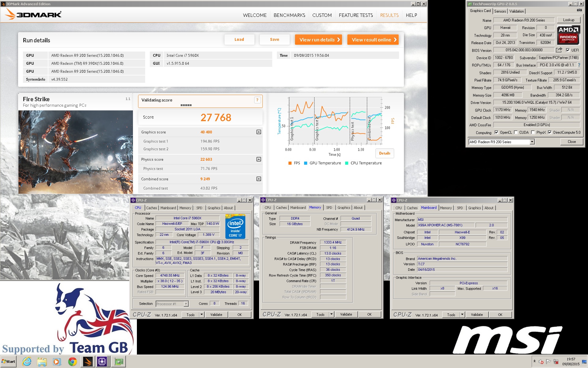The image size is (588, 368).
Task: Click View result online button
Action: click(x=373, y=40)
